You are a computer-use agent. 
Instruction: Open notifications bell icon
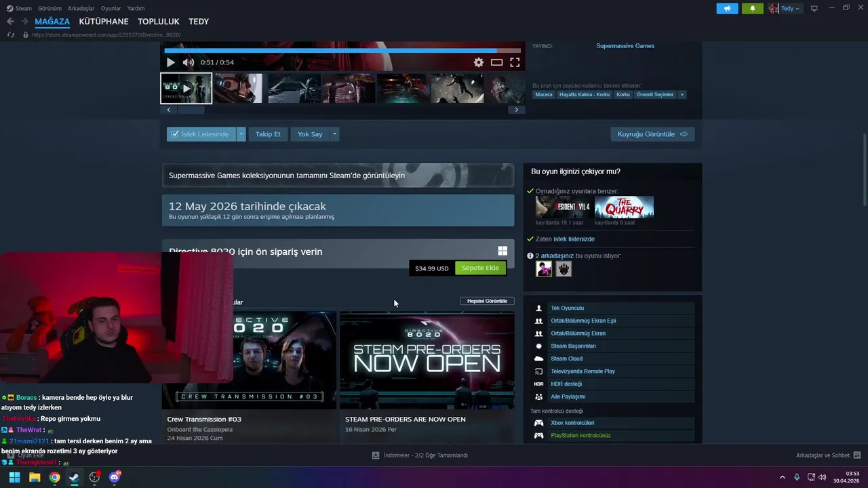pos(752,8)
